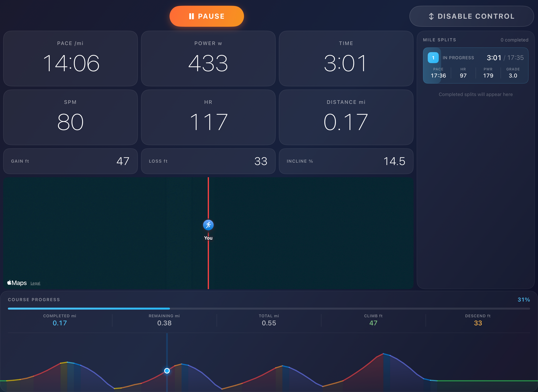Pause the current workout
Screen dimensions: 538x392
click(206, 16)
